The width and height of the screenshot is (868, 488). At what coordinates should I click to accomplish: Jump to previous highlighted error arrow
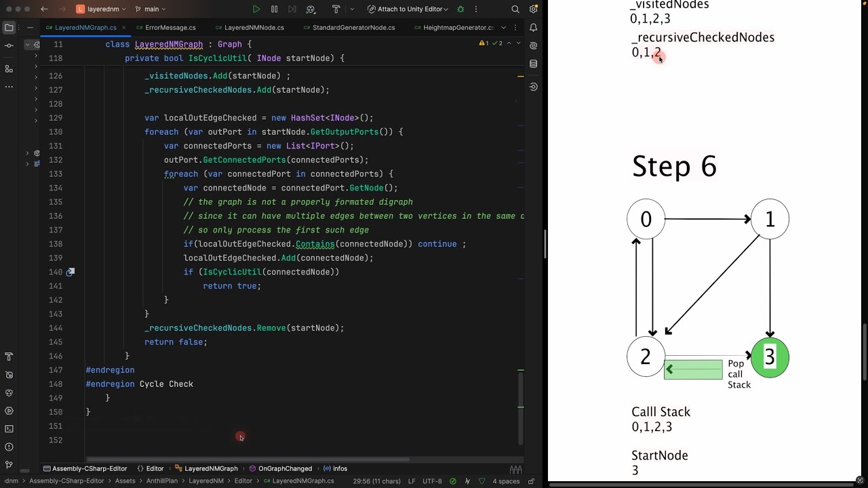pyautogui.click(x=509, y=43)
